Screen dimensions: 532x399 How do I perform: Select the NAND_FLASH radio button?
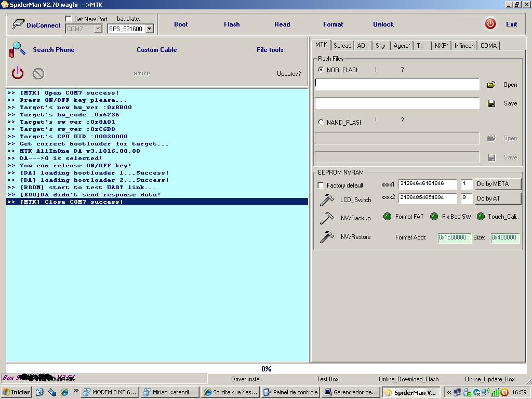(x=321, y=122)
